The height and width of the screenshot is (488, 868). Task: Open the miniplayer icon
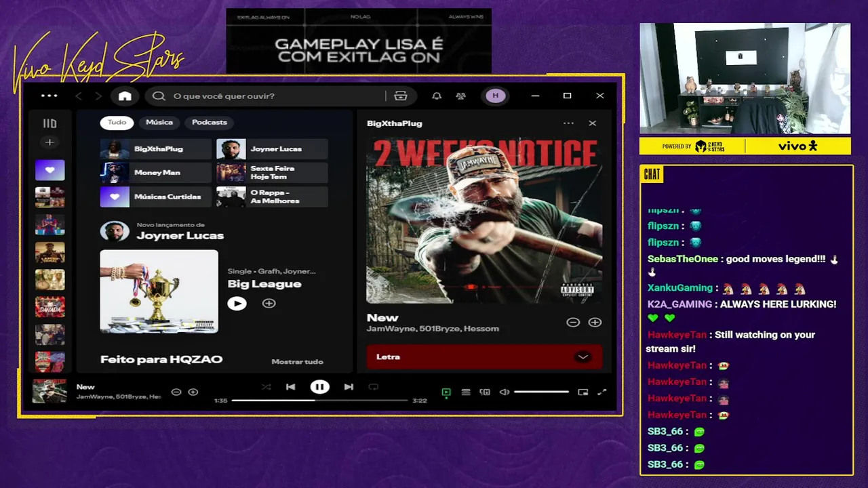tap(583, 392)
